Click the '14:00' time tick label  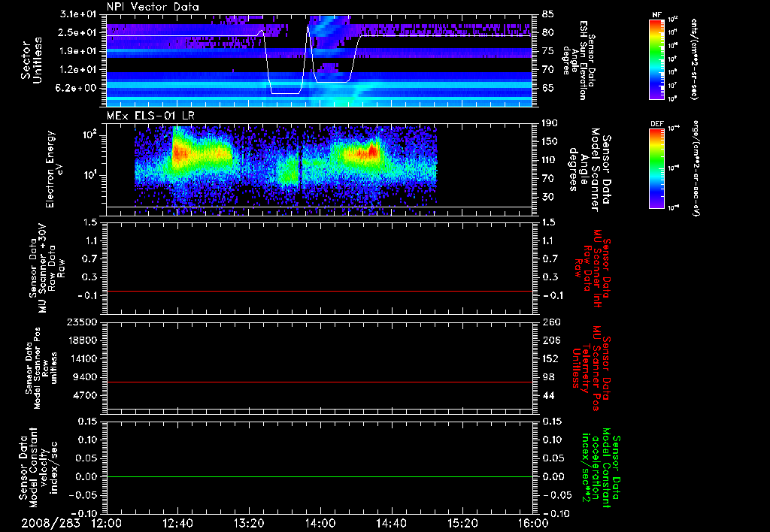tap(320, 524)
